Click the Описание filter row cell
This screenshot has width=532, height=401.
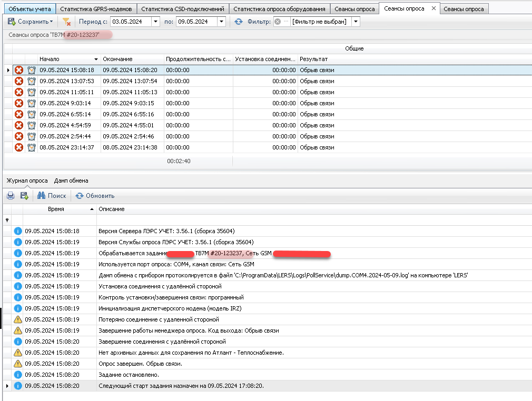pyautogui.click(x=314, y=220)
